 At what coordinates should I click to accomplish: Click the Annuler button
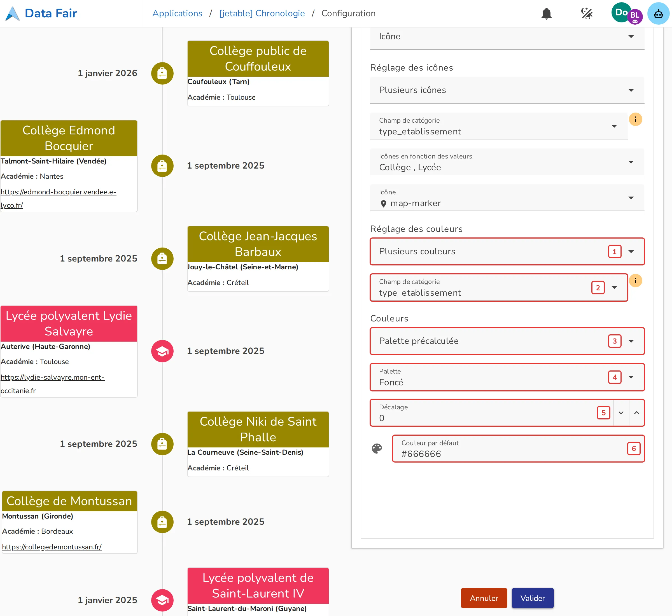coord(484,598)
